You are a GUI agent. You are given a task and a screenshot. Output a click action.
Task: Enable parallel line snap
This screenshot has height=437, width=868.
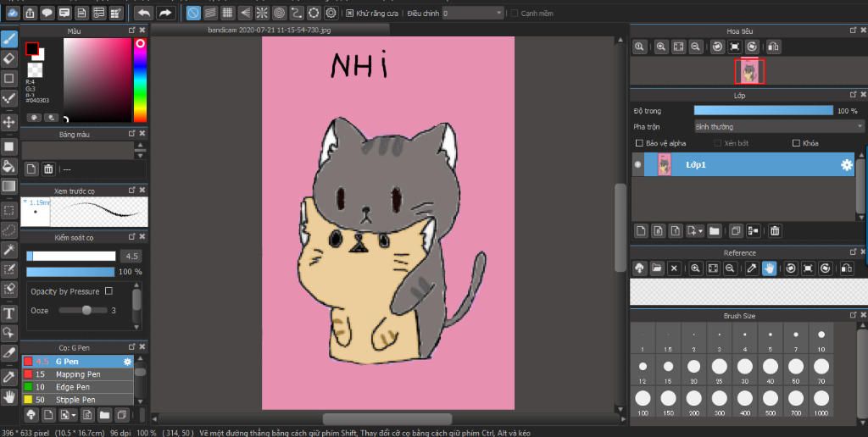coord(210,12)
